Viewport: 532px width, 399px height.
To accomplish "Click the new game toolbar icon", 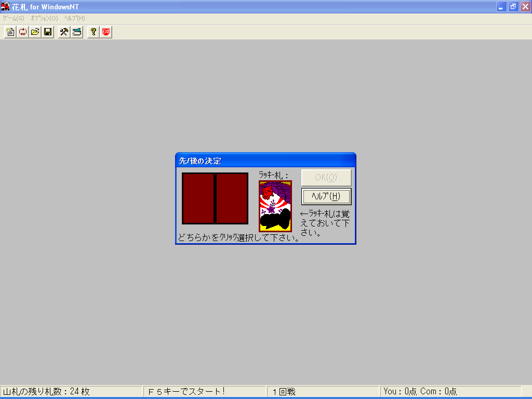I will [10, 32].
